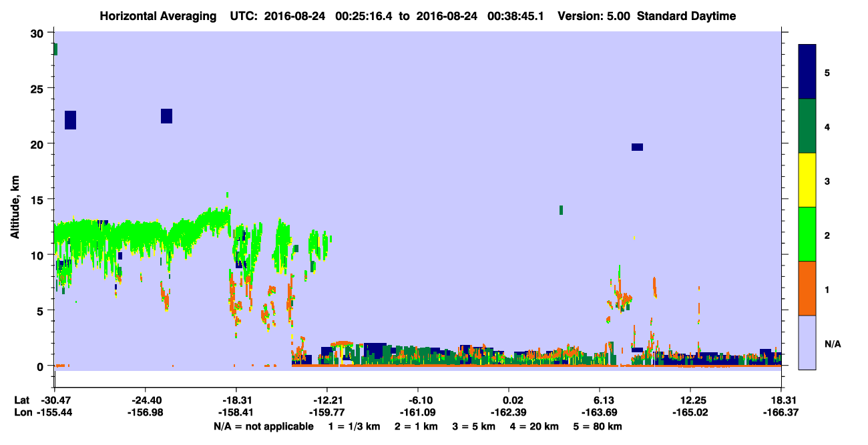Click the dark green level 4 swatch
The height and width of the screenshot is (445, 868).
[807, 126]
